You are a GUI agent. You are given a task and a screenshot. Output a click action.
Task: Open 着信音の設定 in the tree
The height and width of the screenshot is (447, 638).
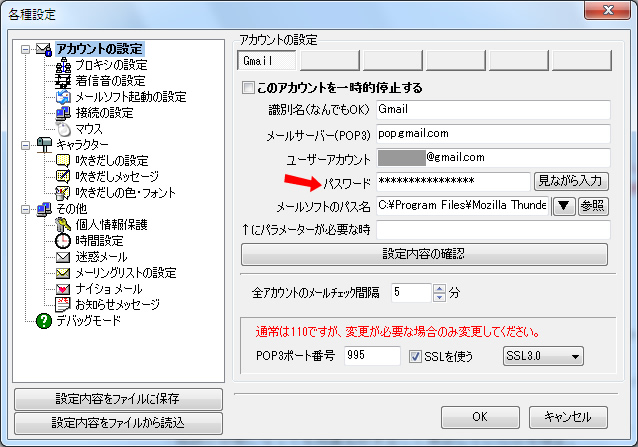pyautogui.click(x=110, y=81)
